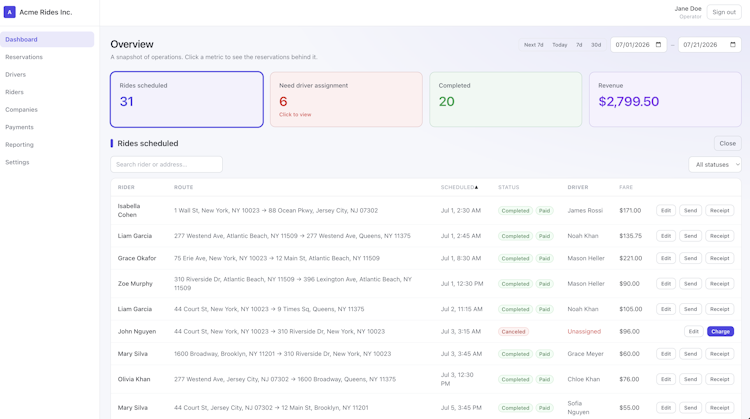Click Olivia Khan's Completed status badge
Image resolution: width=750 pixels, height=419 pixels.
click(x=515, y=379)
